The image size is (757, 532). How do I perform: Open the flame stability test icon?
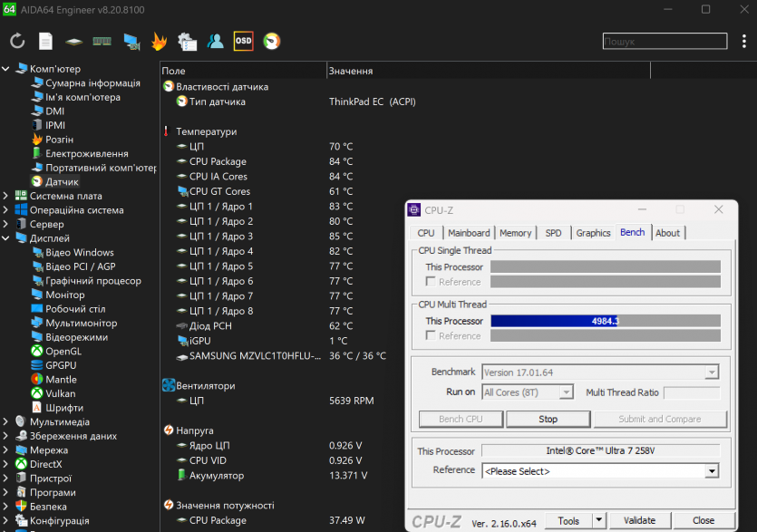coord(159,41)
